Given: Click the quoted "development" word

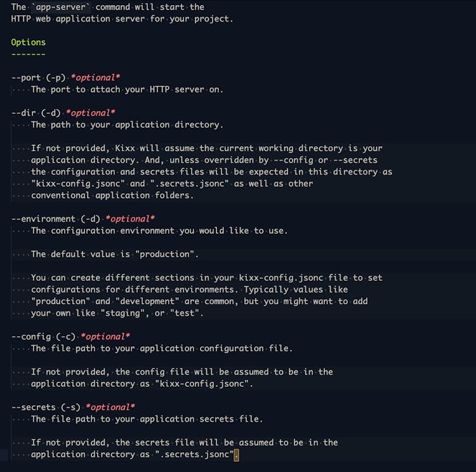Looking at the screenshot, I should click(x=140, y=301).
